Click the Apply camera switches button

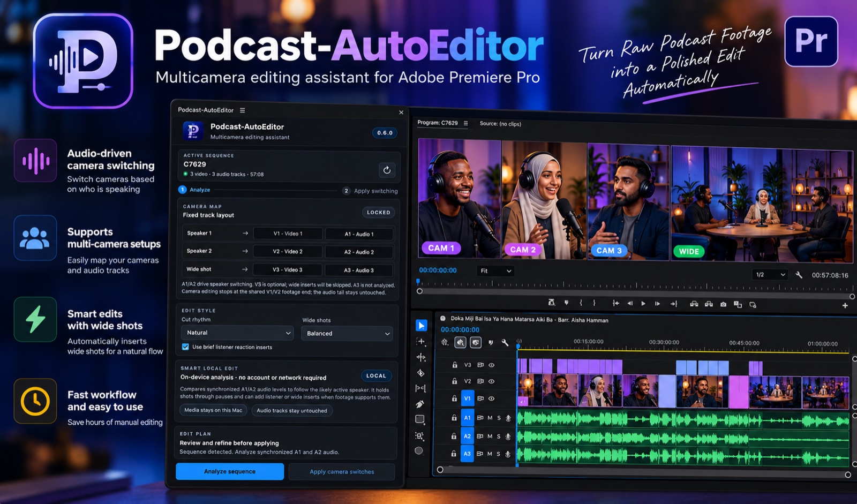pyautogui.click(x=342, y=472)
